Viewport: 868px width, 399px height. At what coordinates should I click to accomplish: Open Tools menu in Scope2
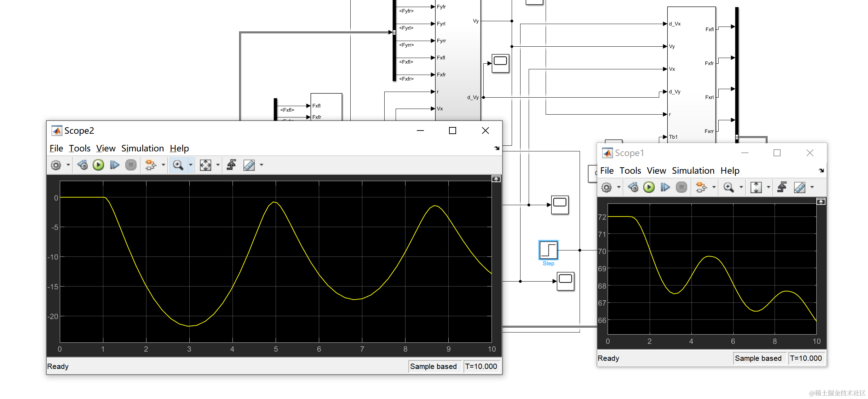(x=80, y=148)
